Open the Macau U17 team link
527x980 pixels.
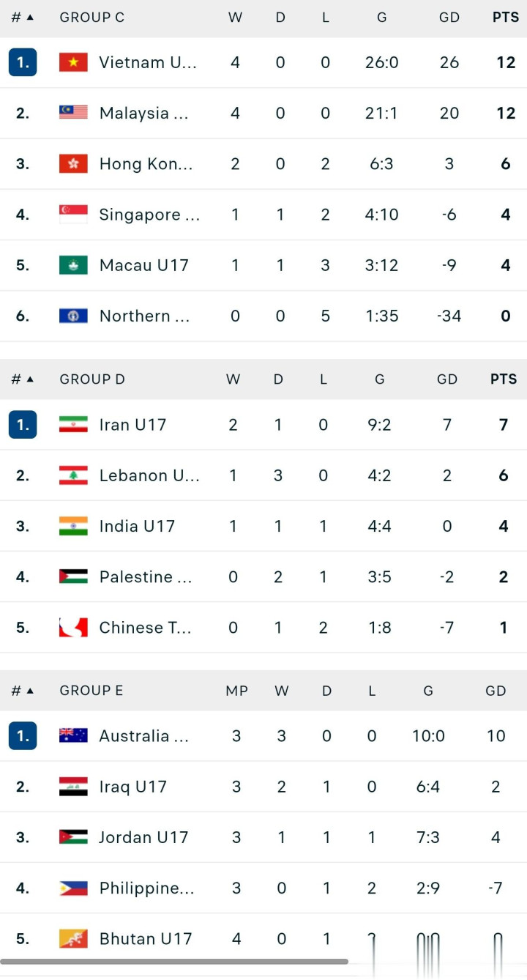tap(143, 265)
